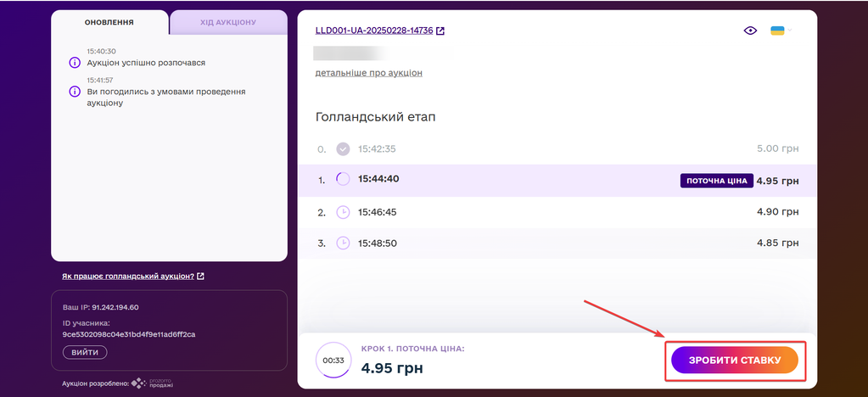This screenshot has height=397, width=868.
Task: Click clock icon for step 3 at 15:48:50
Action: point(343,243)
